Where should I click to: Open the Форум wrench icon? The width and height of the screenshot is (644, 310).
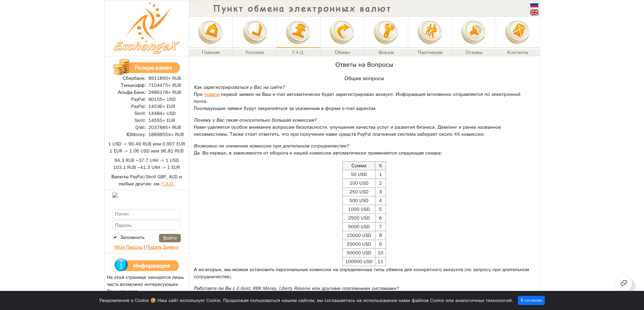(386, 32)
